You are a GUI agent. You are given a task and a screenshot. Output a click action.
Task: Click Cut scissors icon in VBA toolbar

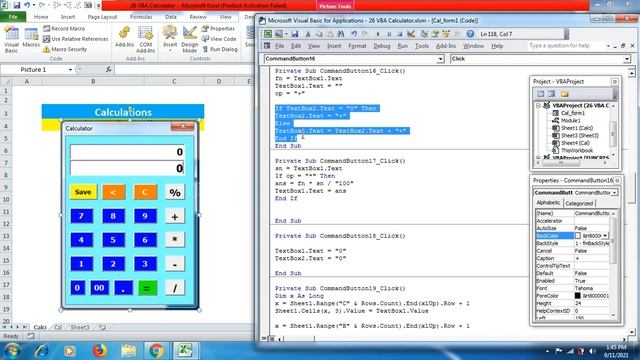308,34
